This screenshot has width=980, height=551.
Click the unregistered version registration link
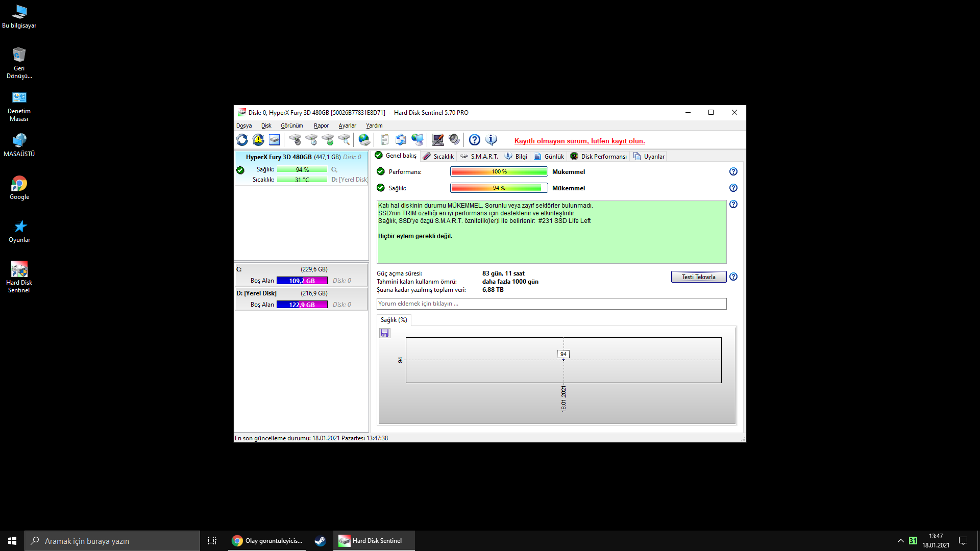click(x=579, y=141)
